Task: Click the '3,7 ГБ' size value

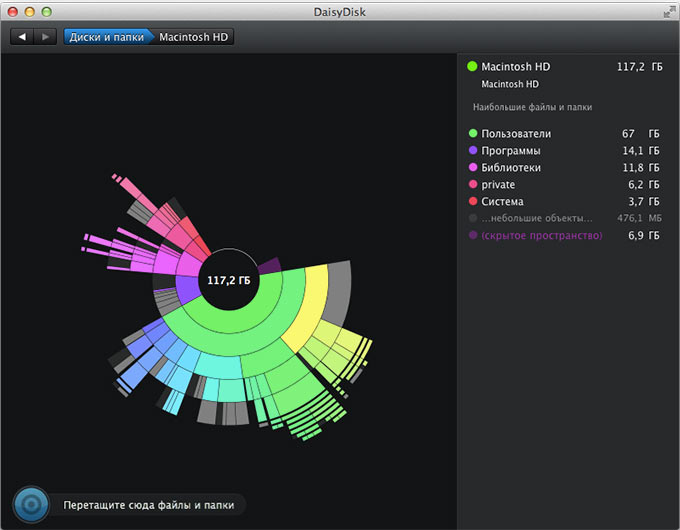Action: point(644,201)
